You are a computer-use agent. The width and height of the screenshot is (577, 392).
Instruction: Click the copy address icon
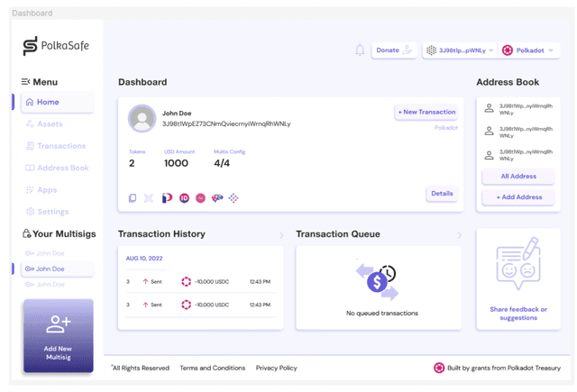133,198
